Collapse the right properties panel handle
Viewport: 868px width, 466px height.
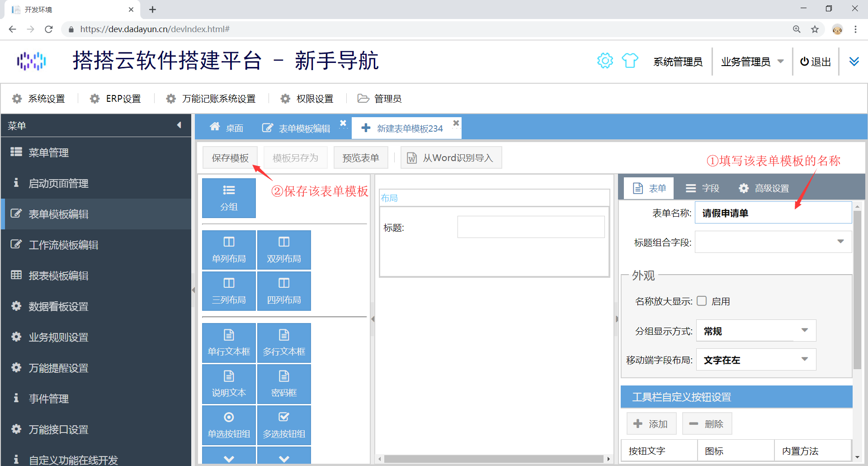click(x=617, y=319)
